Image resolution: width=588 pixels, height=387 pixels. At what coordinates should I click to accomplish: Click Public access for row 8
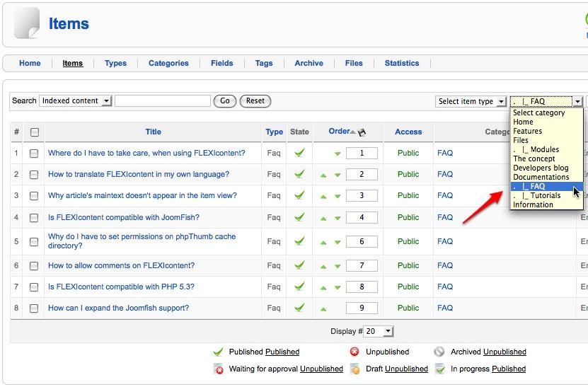tap(408, 308)
